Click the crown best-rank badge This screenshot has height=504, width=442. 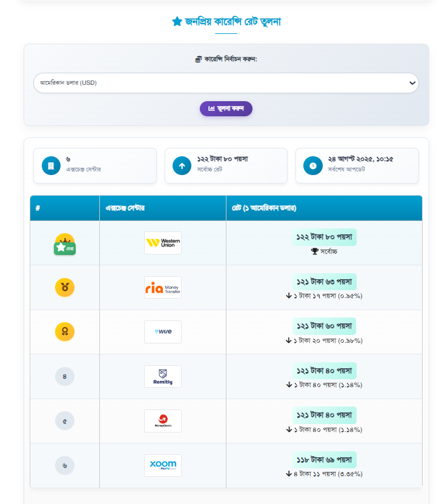click(x=65, y=244)
